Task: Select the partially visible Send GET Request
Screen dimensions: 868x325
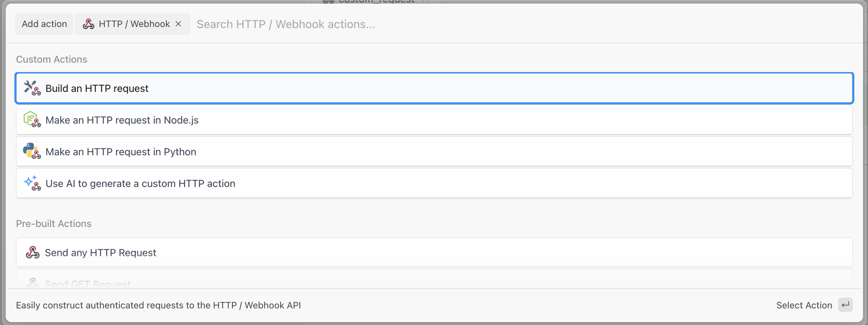Action: 88,284
